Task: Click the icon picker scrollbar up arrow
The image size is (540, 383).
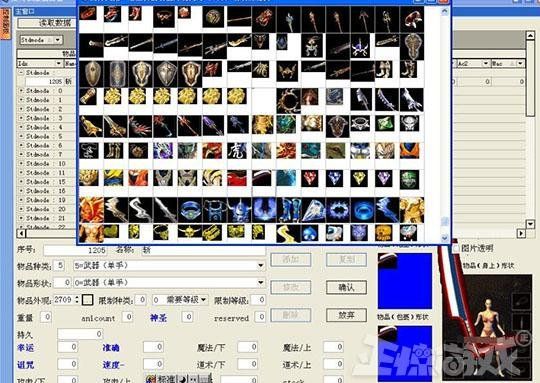Action: point(445,11)
